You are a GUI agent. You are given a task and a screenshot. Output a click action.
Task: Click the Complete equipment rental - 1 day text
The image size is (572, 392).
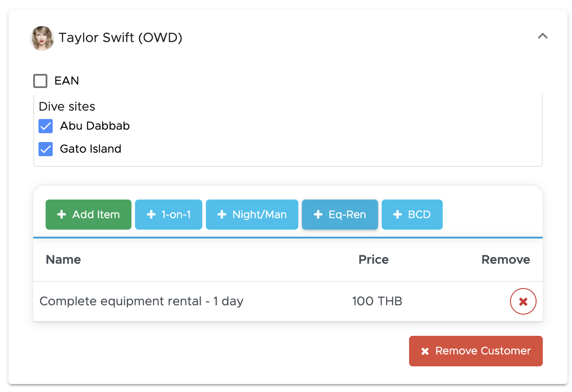(142, 302)
